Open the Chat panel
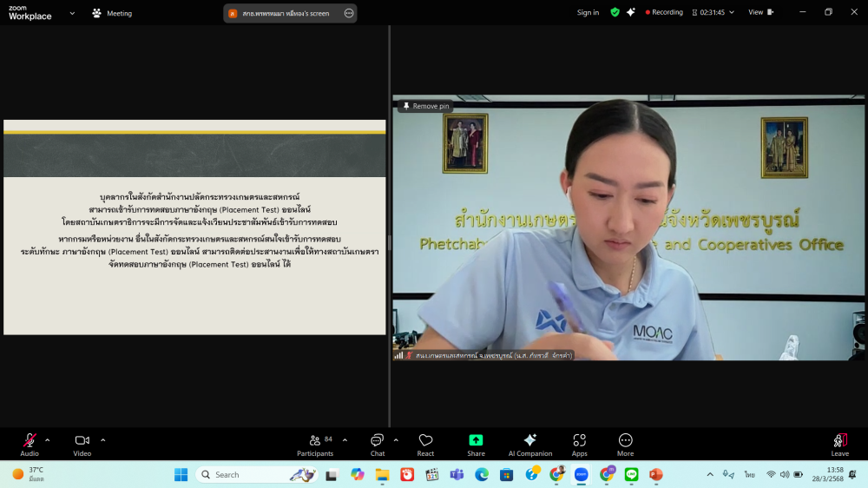This screenshot has height=488, width=868. [378, 444]
